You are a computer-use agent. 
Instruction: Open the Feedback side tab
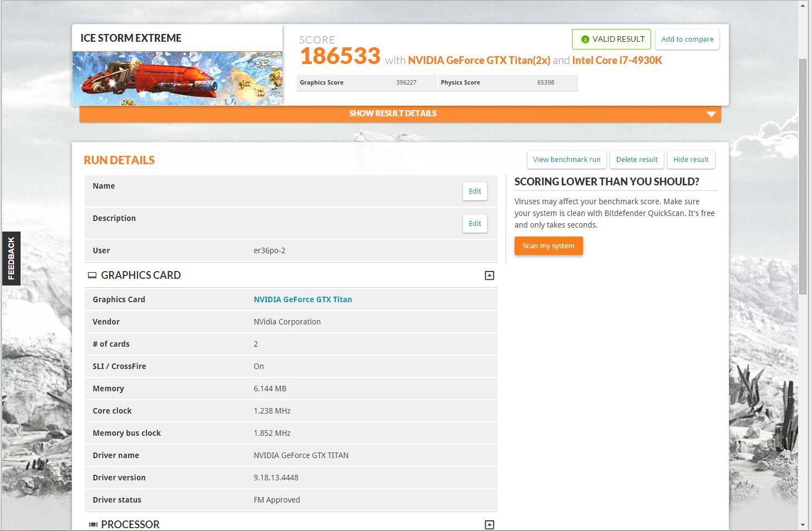pyautogui.click(x=11, y=258)
